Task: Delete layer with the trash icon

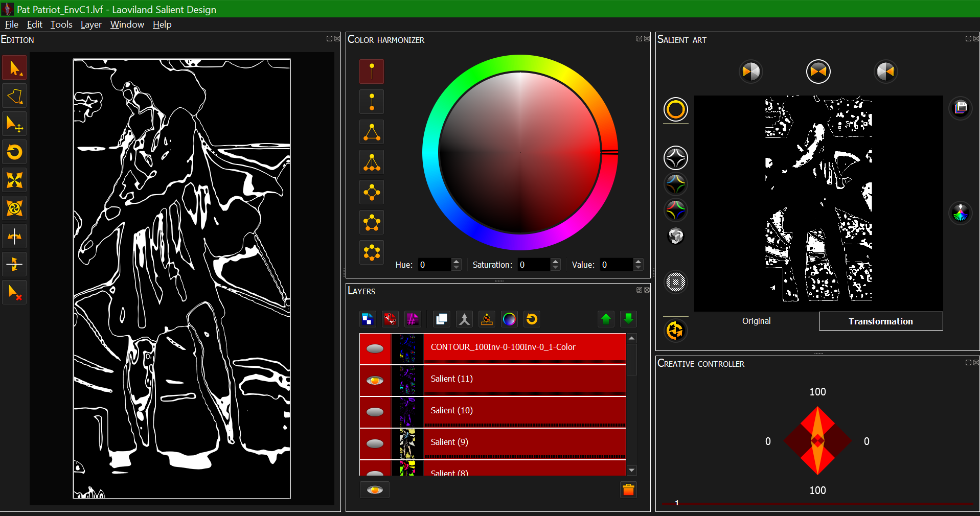Action: [x=628, y=489]
